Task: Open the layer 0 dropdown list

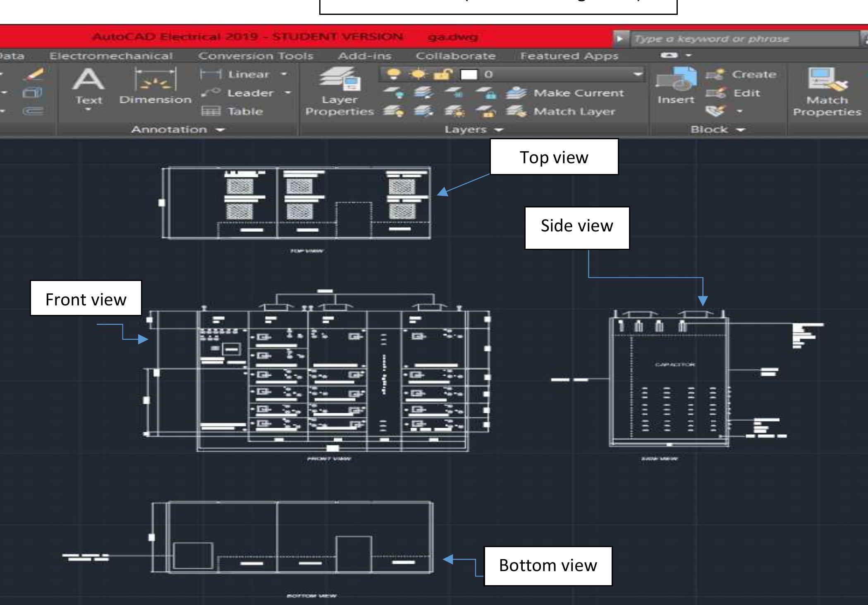Action: coord(638,74)
